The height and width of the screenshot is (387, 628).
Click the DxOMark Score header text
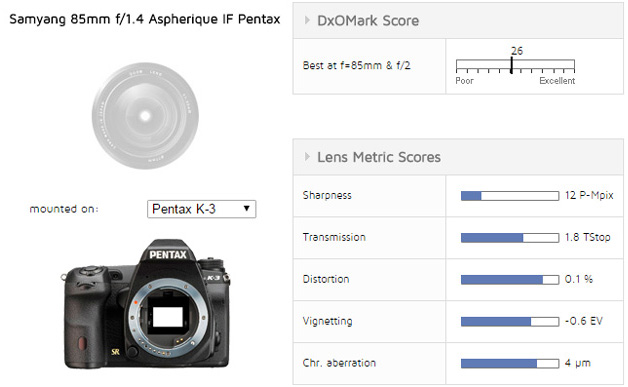368,21
